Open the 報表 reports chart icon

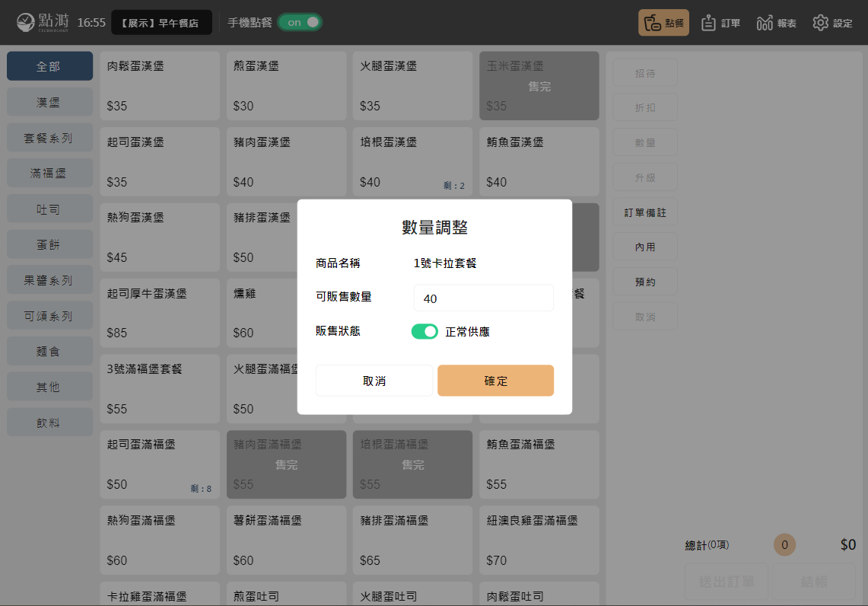coord(776,23)
